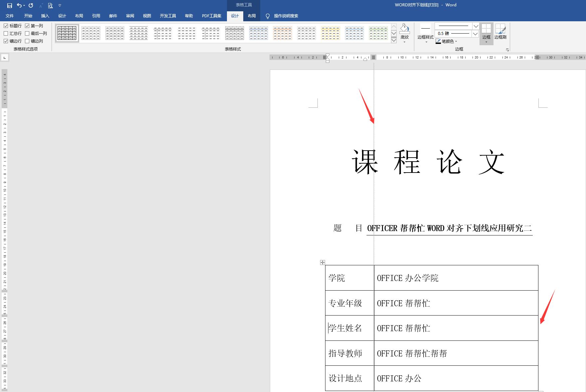Expand the Customize Quick Access Toolbar arrow

(x=60, y=5)
